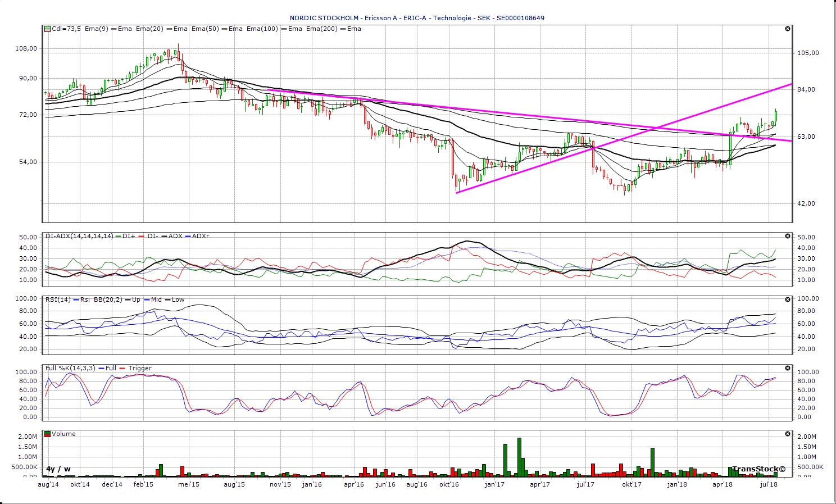The width and height of the screenshot is (836, 504).
Task: Click the 54,00 price axis label
Action: point(29,162)
